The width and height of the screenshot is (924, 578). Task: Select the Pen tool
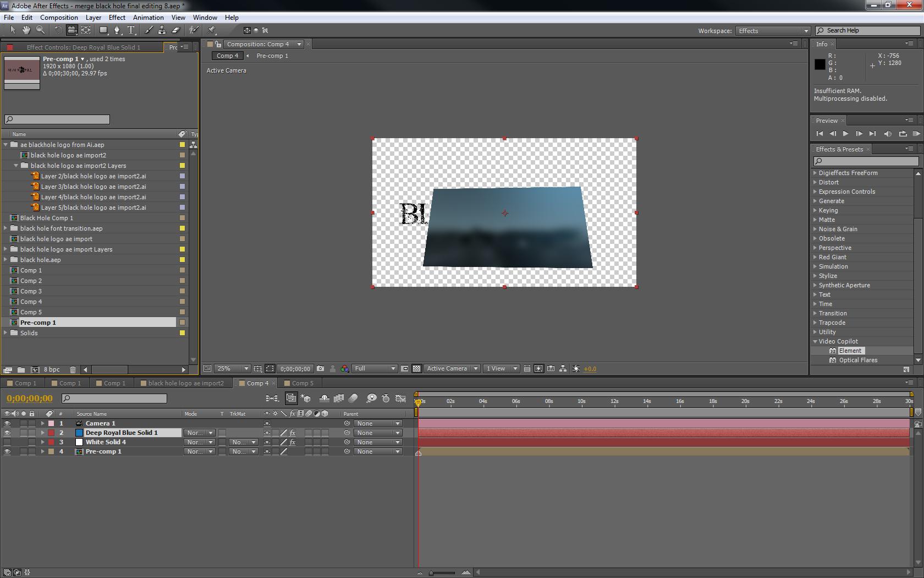(x=117, y=30)
